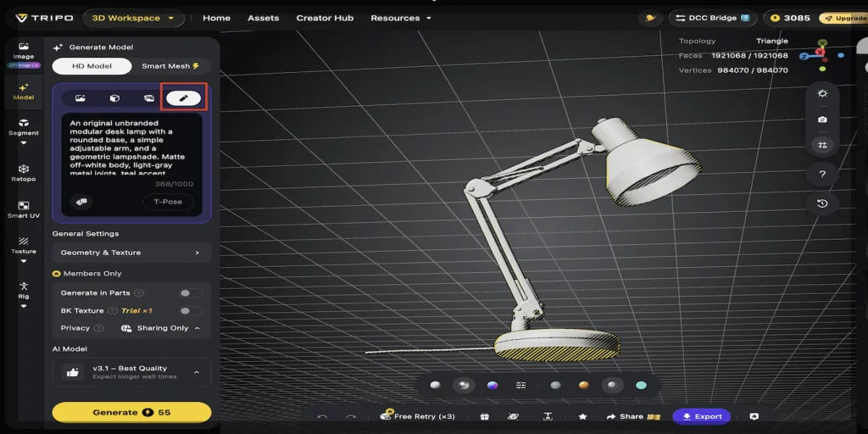Click the star favorite icon
Viewport: 868px width, 434px height.
click(582, 416)
